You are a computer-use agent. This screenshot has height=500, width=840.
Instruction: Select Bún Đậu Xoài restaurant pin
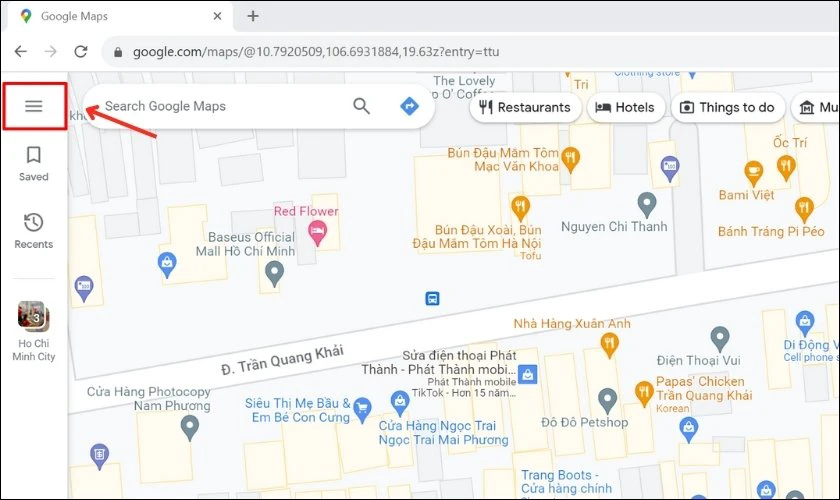[520, 208]
